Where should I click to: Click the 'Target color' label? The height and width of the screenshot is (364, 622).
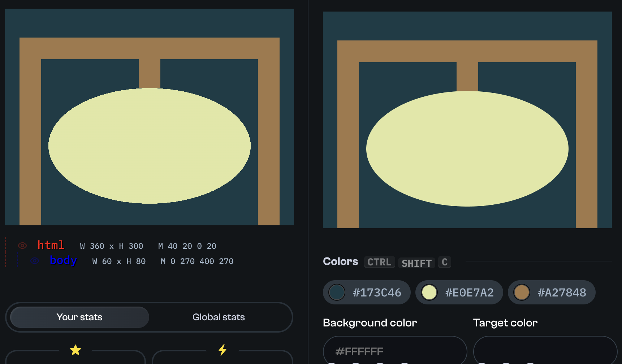click(x=505, y=322)
